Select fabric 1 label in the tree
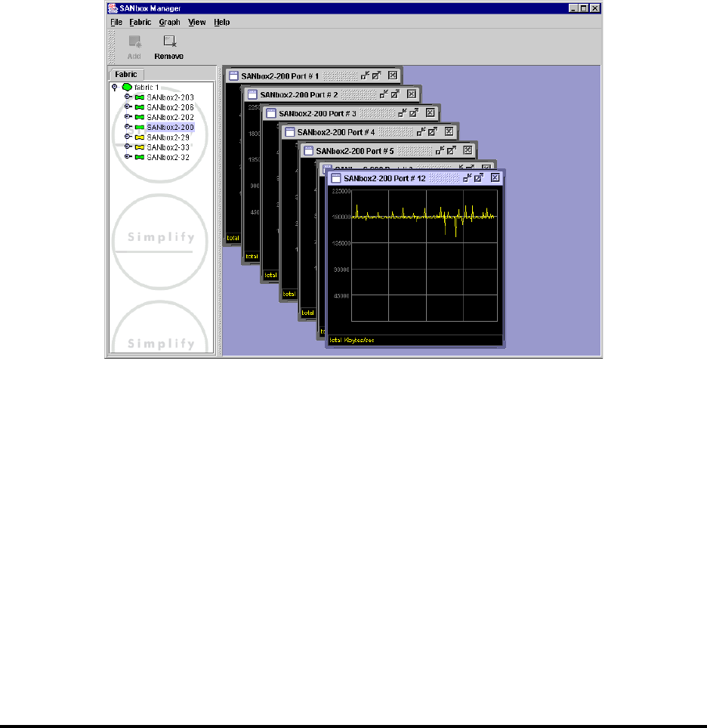The width and height of the screenshot is (707, 728). [147, 88]
